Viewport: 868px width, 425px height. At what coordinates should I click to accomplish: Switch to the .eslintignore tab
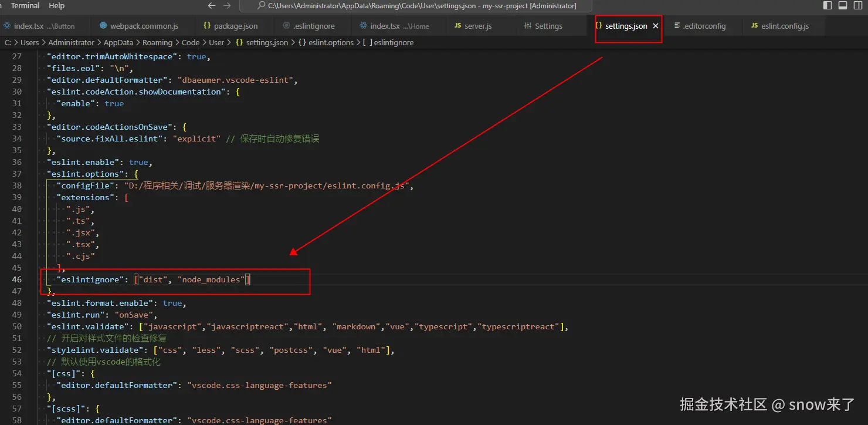[311, 26]
